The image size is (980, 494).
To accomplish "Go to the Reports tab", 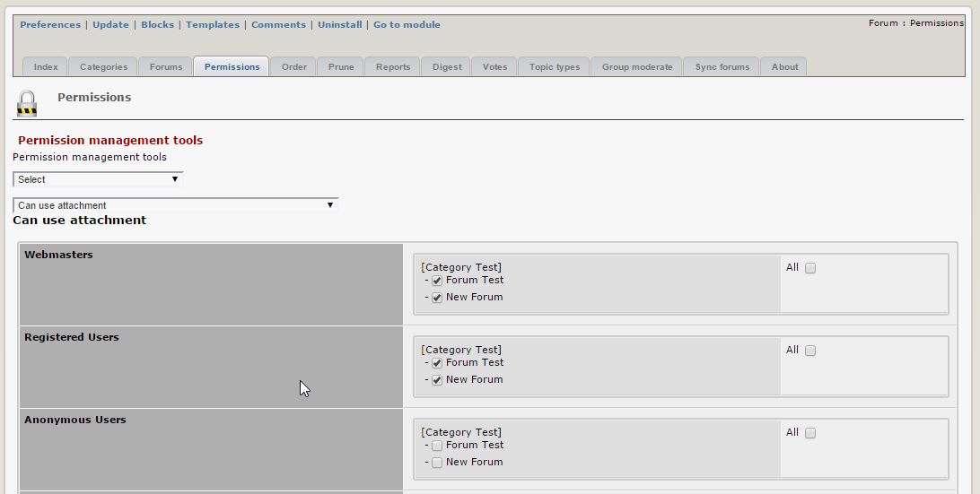I will (x=393, y=67).
